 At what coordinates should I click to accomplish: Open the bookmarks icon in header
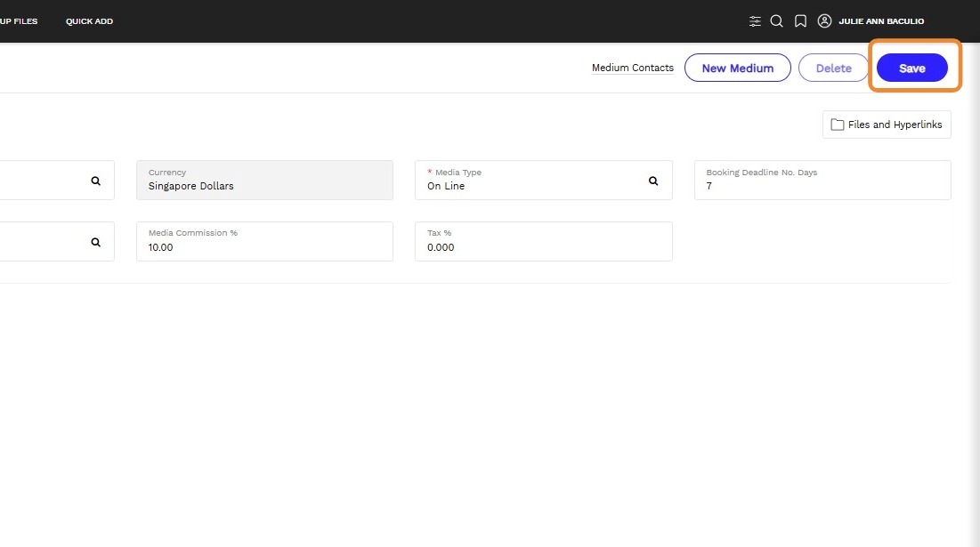[x=800, y=21]
